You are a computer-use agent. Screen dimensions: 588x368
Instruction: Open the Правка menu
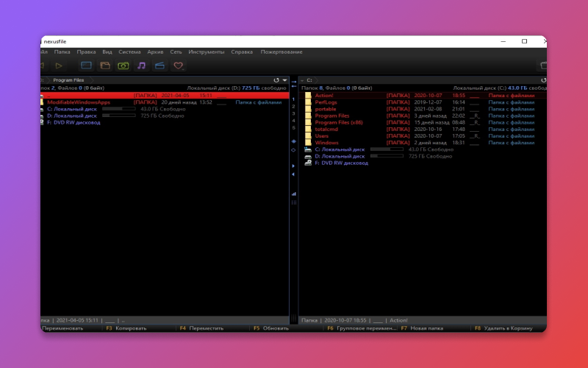(86, 52)
